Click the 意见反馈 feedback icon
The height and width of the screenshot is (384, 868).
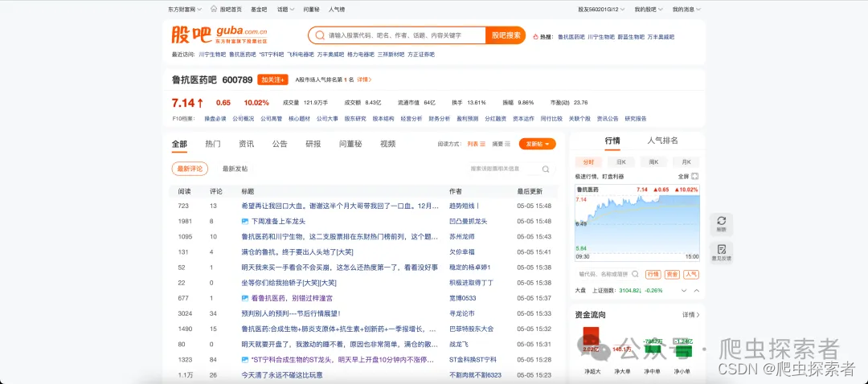pyautogui.click(x=721, y=249)
